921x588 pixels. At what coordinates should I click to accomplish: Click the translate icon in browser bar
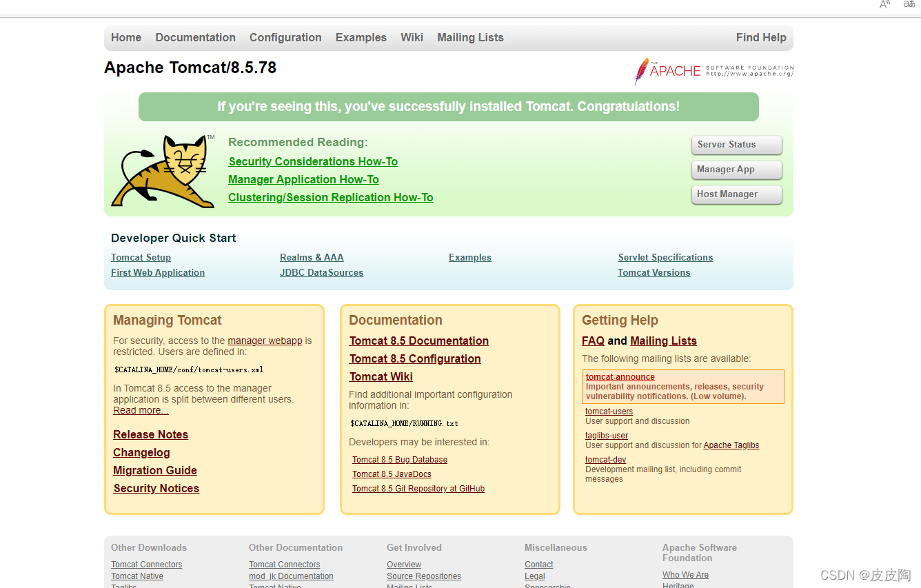tap(909, 4)
